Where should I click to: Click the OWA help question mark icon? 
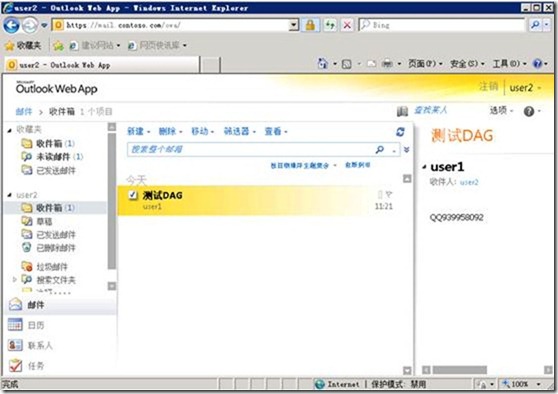point(529,111)
